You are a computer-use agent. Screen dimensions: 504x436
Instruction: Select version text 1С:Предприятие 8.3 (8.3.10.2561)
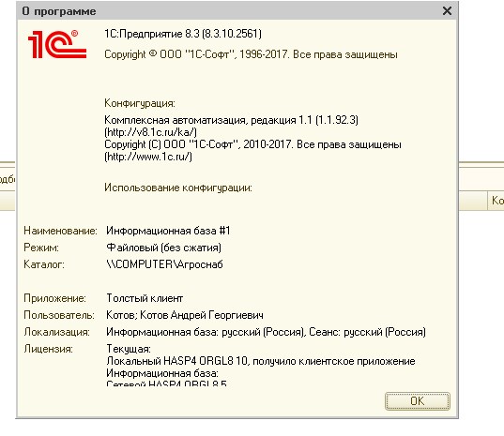pyautogui.click(x=183, y=34)
